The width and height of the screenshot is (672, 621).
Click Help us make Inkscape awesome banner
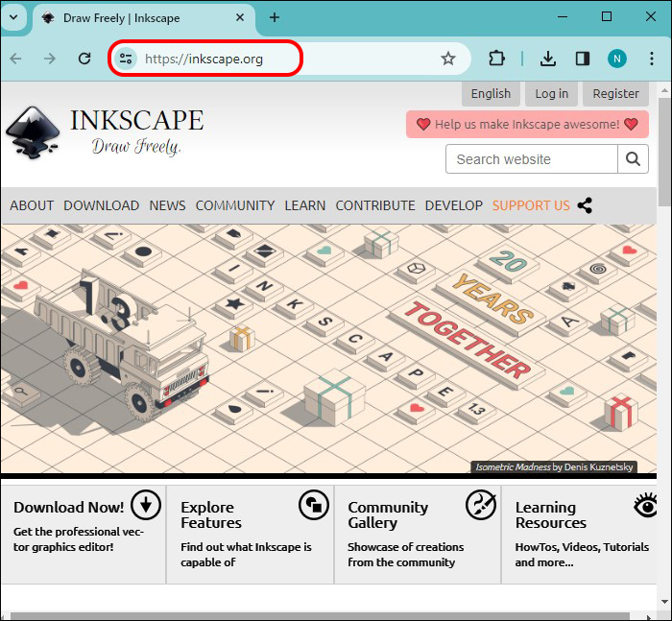coord(527,124)
